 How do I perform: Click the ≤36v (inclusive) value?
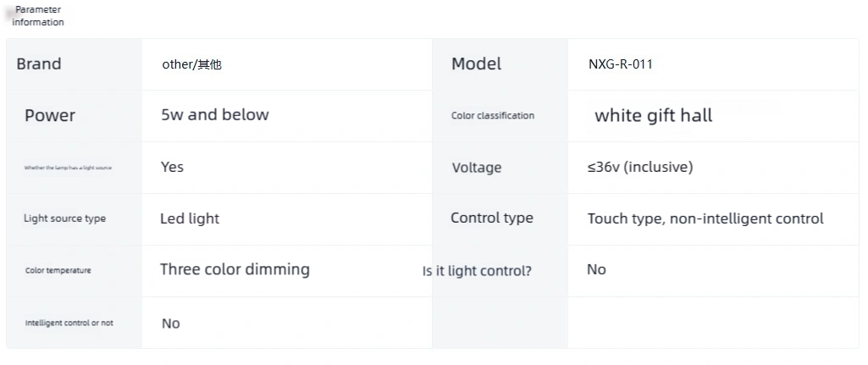coord(640,167)
